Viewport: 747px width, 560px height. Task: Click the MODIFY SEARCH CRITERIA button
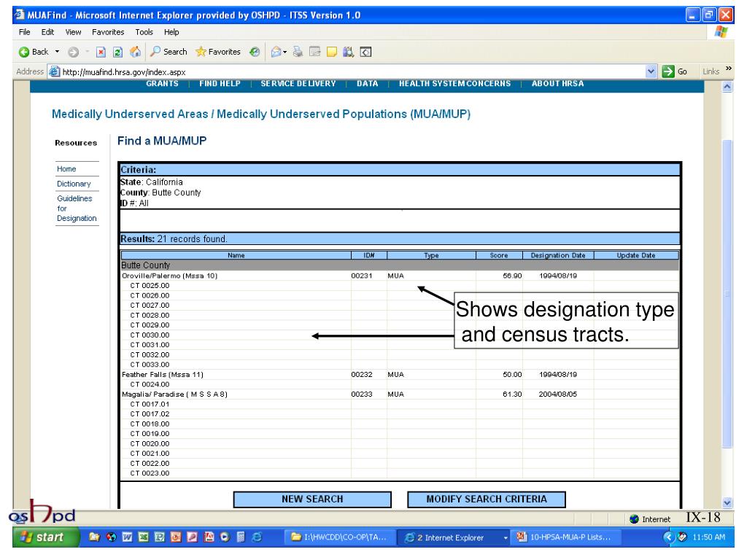pos(486,499)
